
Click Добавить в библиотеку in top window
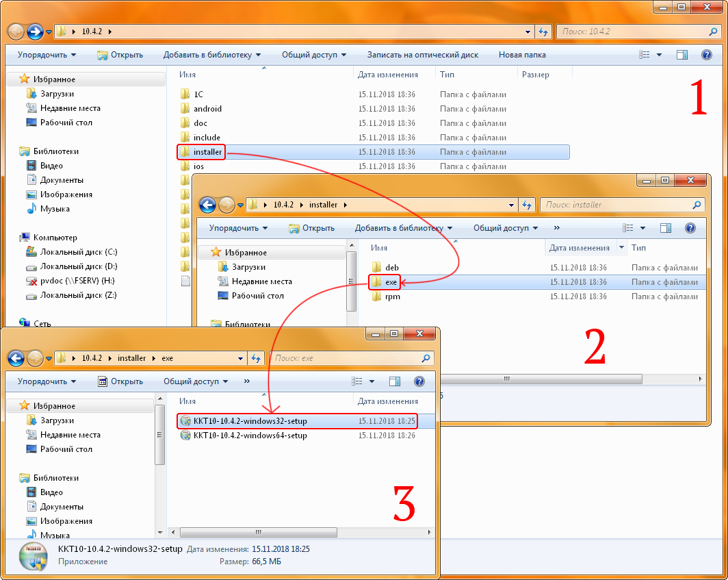click(x=211, y=55)
